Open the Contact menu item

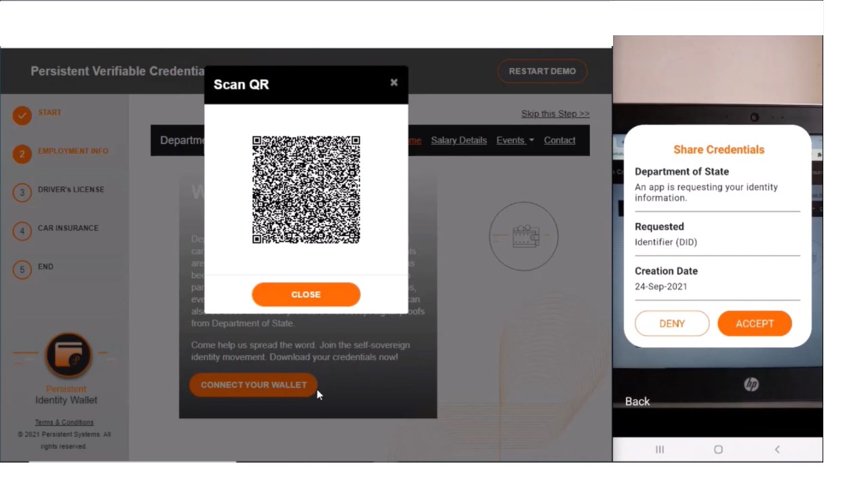point(559,140)
